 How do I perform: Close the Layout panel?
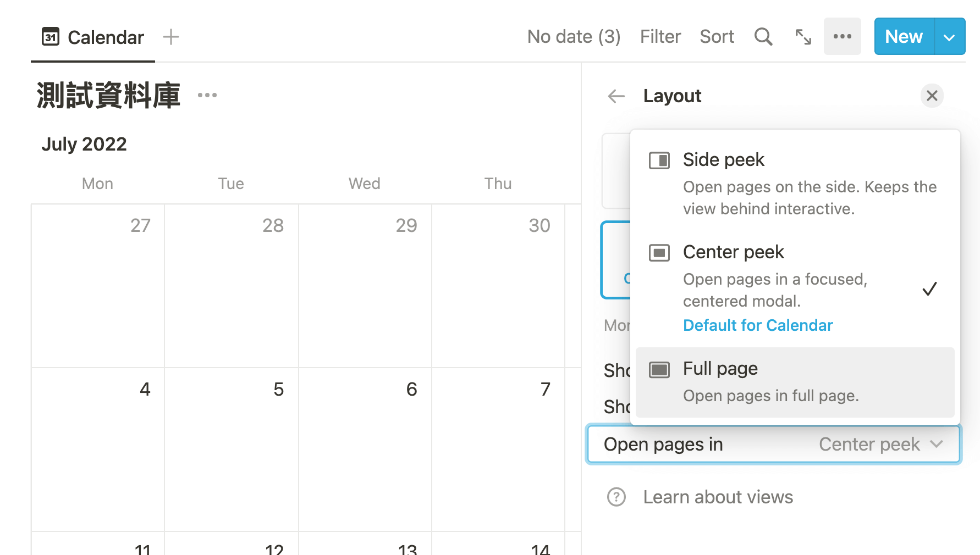pos(932,96)
